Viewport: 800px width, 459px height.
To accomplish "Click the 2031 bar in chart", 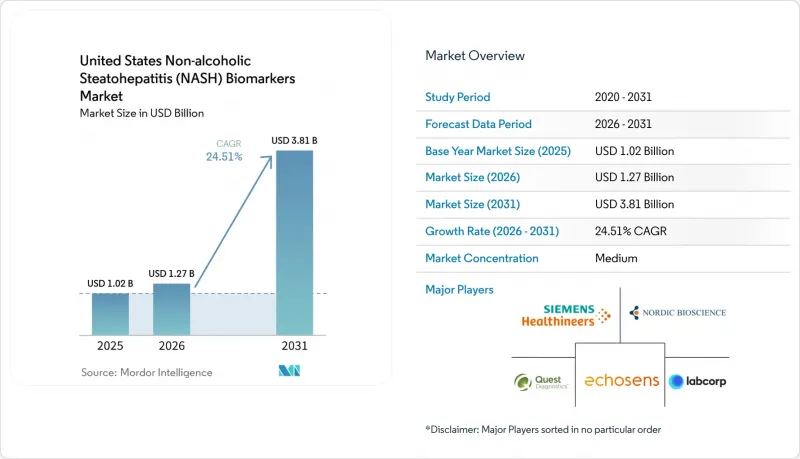I will click(x=294, y=243).
